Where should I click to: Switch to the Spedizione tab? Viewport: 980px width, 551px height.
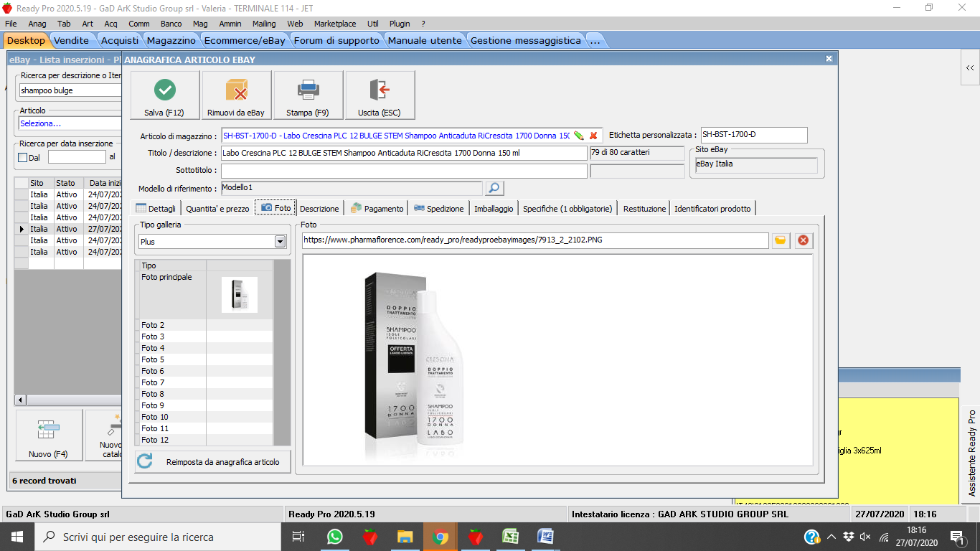pos(439,209)
